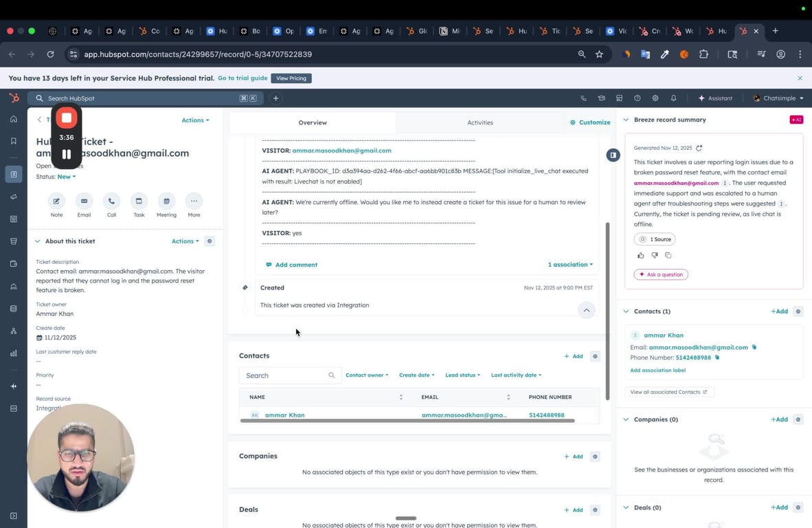Click the Customize link
This screenshot has height=528, width=812.
tap(590, 122)
